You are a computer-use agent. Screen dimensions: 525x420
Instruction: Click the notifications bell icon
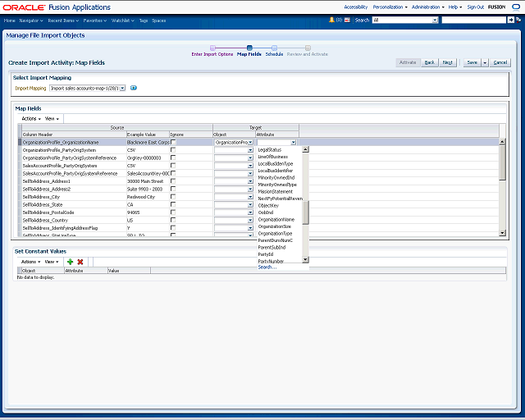[331, 19]
